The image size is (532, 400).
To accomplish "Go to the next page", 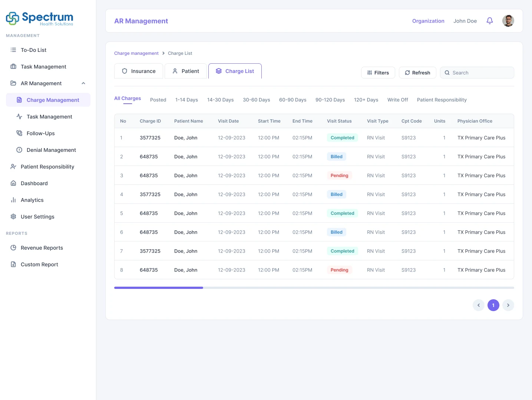I will (508, 305).
